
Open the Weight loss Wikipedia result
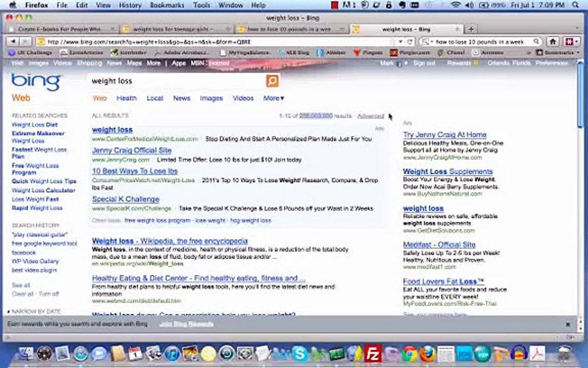(x=170, y=241)
